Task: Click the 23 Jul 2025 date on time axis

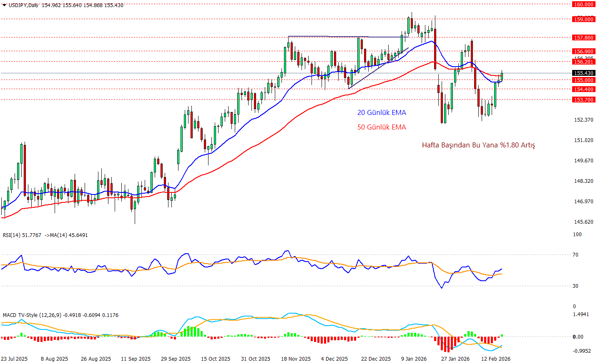Action: pos(14,359)
